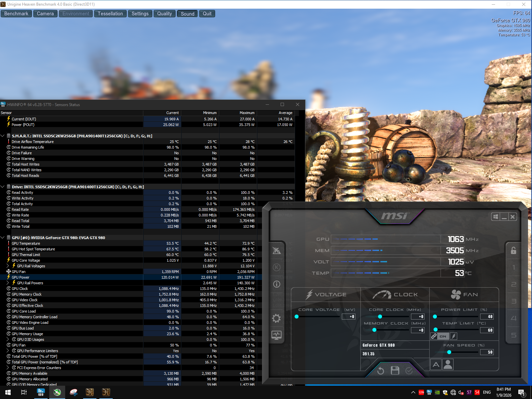Open Snipping Tool from the taskbar
This screenshot has width=532, height=399.
73,392
